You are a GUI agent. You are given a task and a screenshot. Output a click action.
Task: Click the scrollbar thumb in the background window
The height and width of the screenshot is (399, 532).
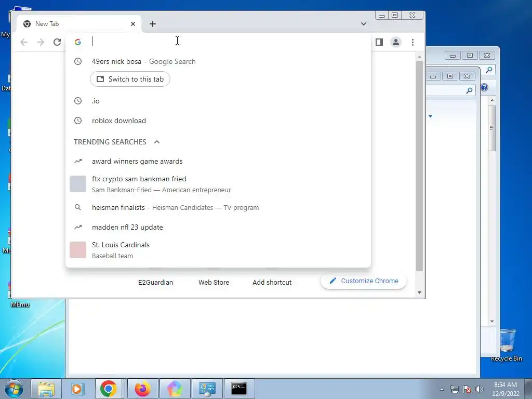pyautogui.click(x=491, y=128)
